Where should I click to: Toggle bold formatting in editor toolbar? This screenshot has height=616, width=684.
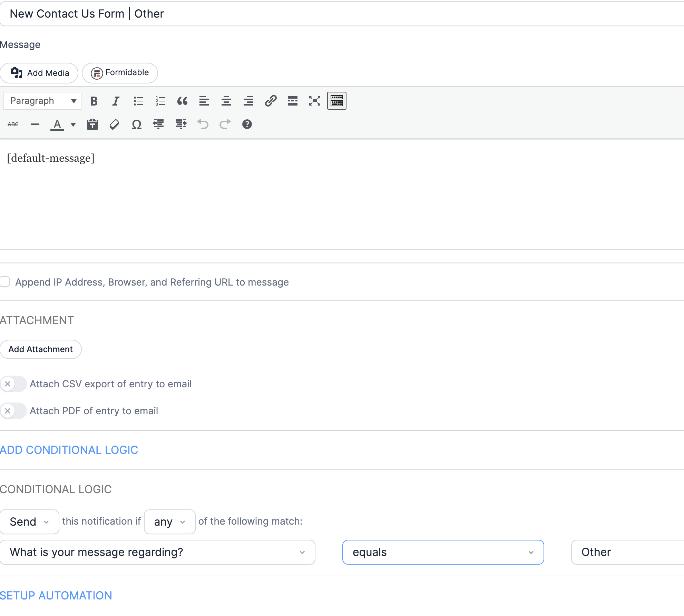coord(94,101)
